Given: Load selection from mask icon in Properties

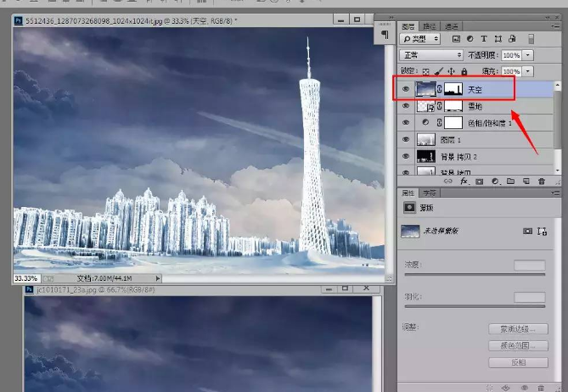Looking at the screenshot, I should pos(490,388).
